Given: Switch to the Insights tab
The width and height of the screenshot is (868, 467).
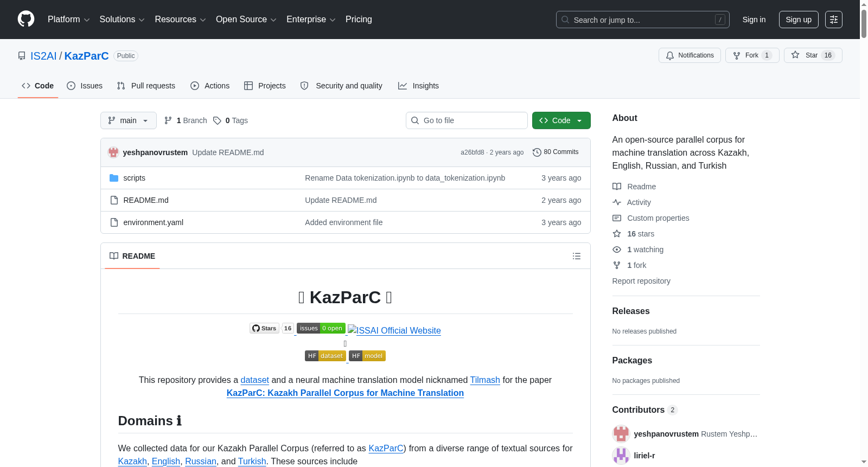Looking at the screenshot, I should 418,86.
